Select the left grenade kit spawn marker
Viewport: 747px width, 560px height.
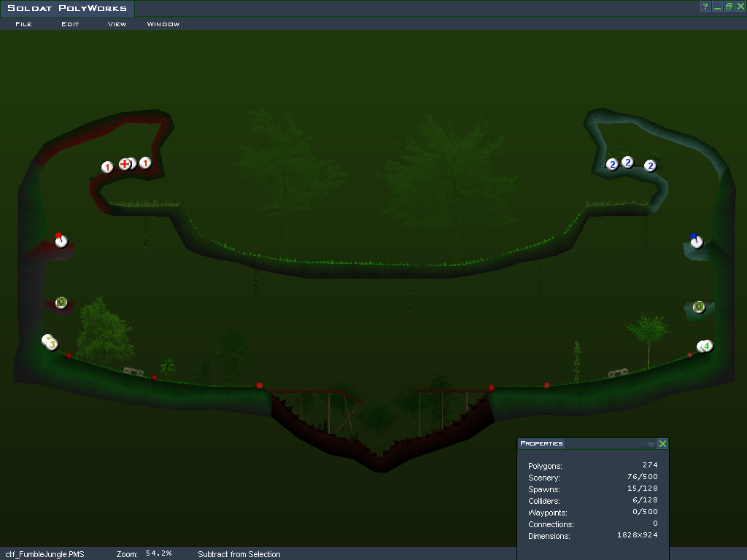tap(61, 302)
